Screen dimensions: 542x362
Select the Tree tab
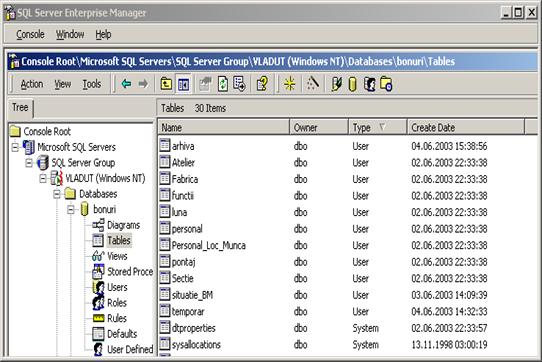pyautogui.click(x=20, y=108)
